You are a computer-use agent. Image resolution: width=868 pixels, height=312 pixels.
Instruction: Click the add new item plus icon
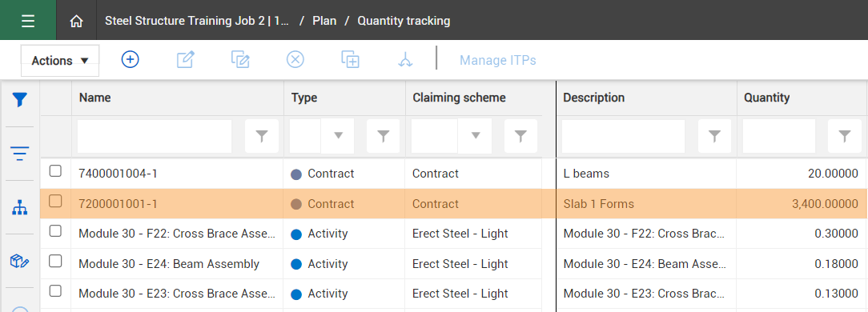[x=130, y=59]
